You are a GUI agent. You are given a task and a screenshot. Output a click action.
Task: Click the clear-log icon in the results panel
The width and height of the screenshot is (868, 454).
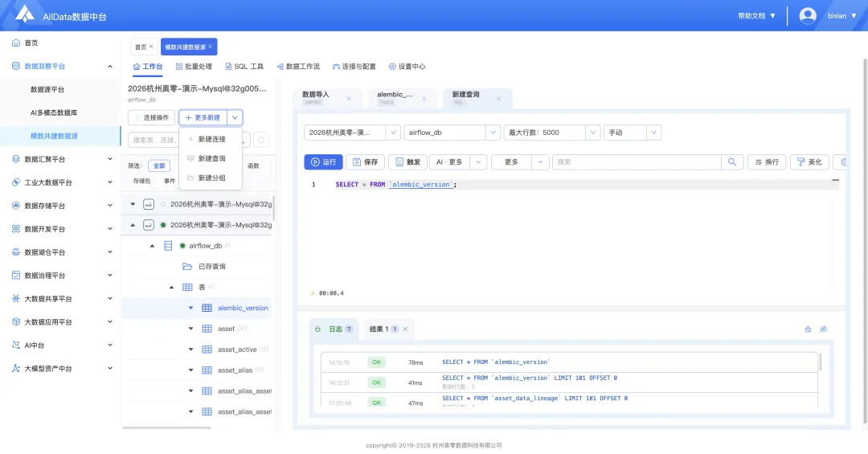coord(808,329)
